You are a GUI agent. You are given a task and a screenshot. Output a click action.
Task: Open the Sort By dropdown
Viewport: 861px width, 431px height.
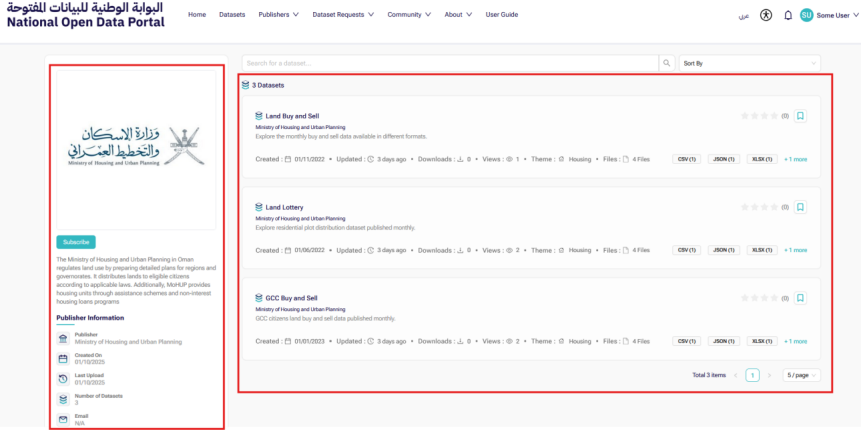(749, 63)
